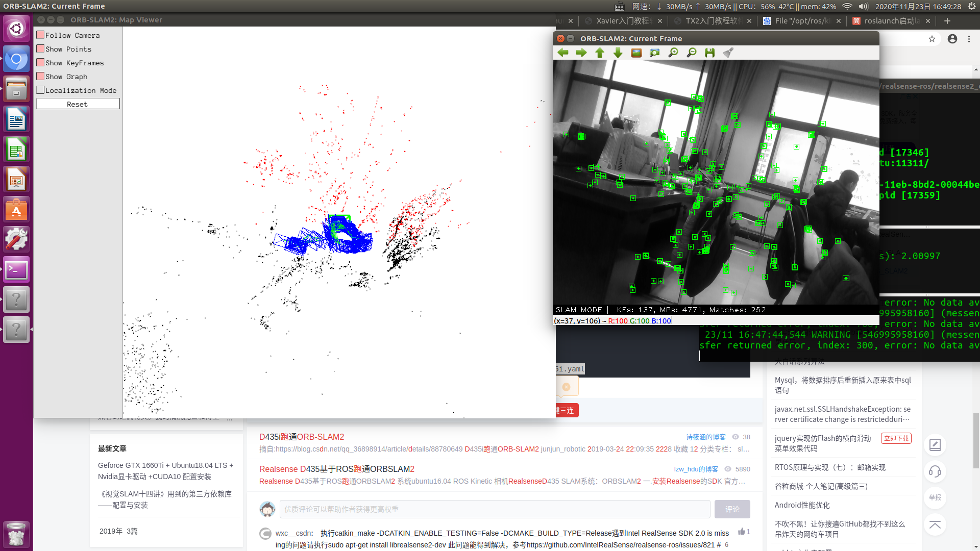Open the session power menu

point(972,6)
